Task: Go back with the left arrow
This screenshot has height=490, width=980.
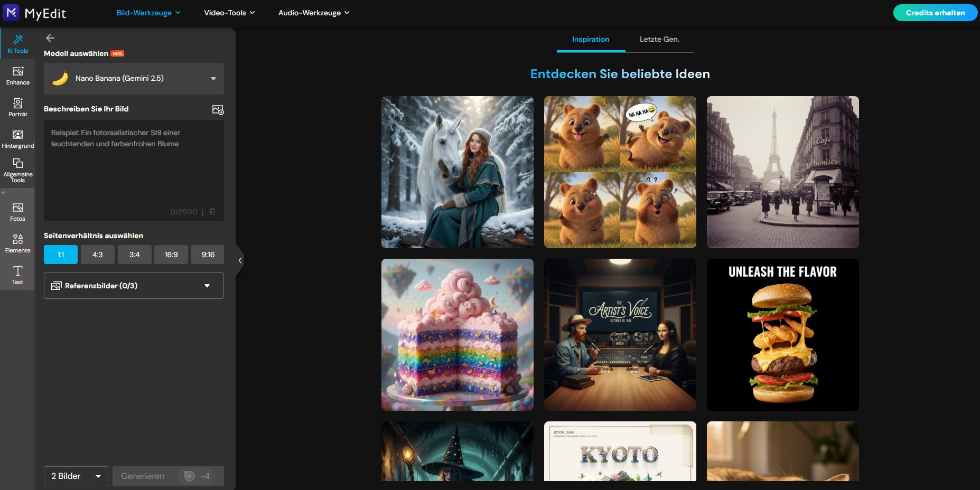Action: pos(50,38)
